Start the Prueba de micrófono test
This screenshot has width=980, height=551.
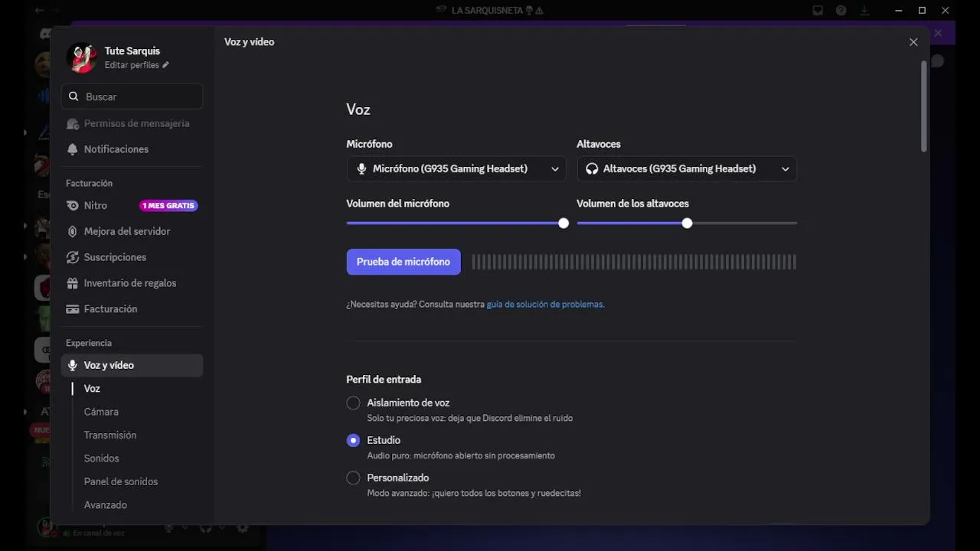[x=403, y=262]
